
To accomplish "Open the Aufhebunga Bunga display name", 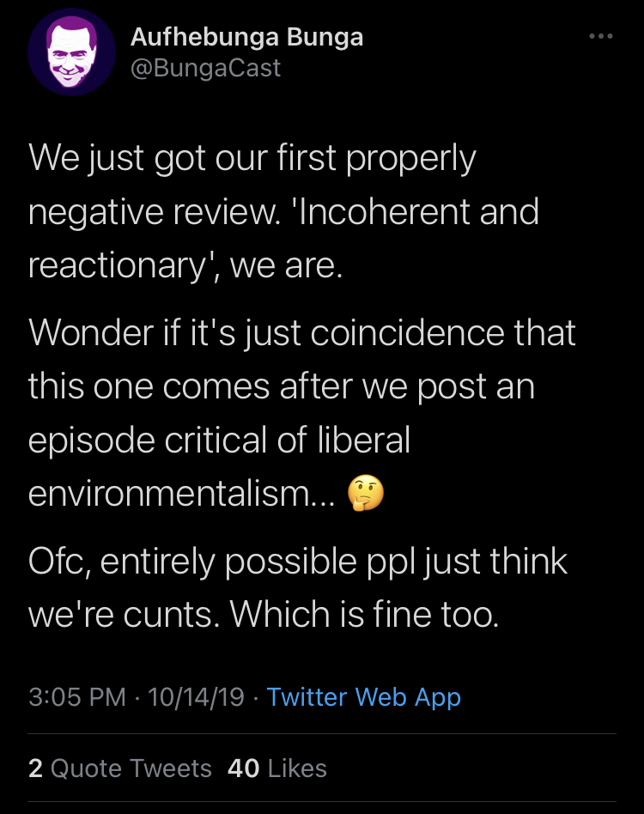I will 246,37.
